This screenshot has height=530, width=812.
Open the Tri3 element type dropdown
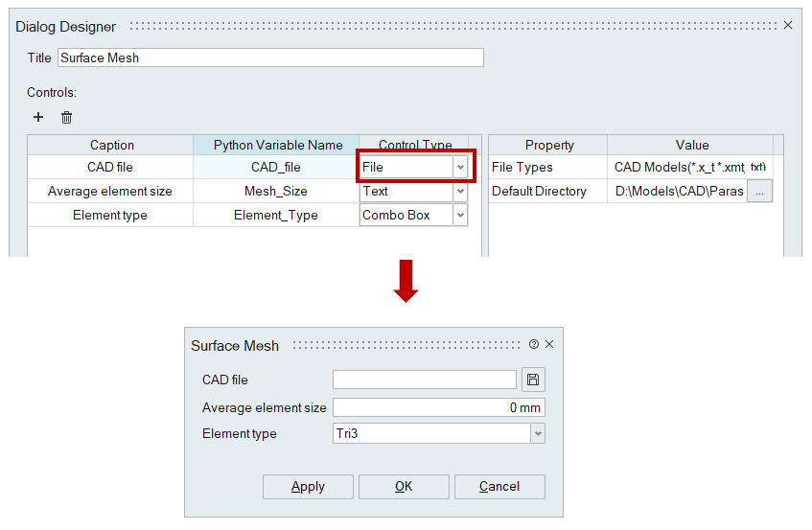(538, 434)
